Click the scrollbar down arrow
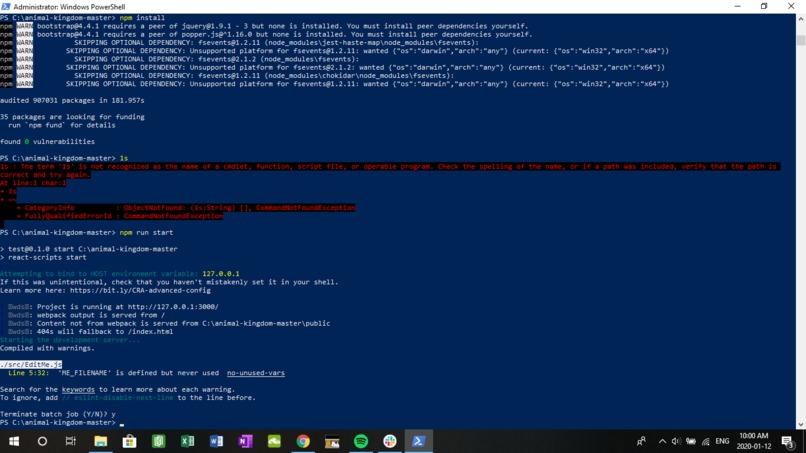This screenshot has width=806, height=453. tap(801, 425)
